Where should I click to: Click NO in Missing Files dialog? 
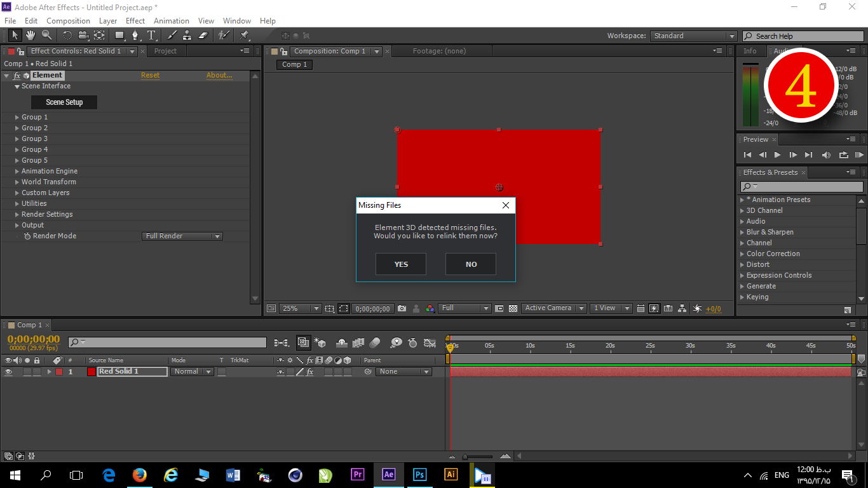(471, 264)
